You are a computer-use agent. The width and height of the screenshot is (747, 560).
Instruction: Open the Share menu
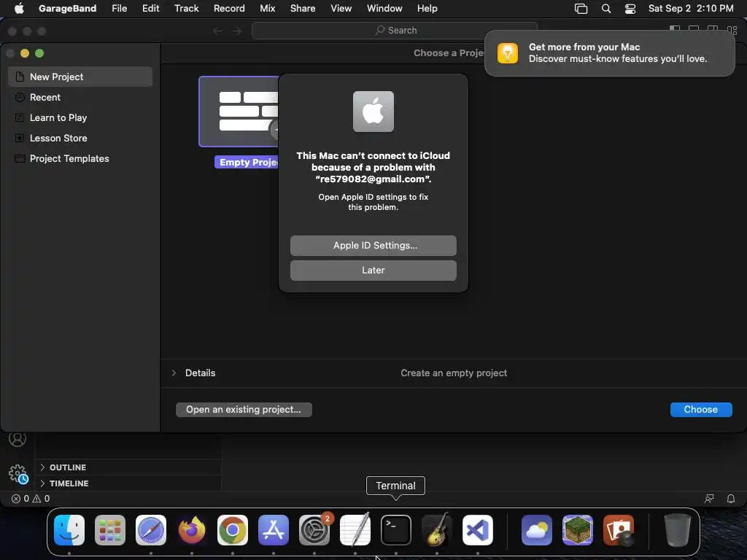point(303,8)
